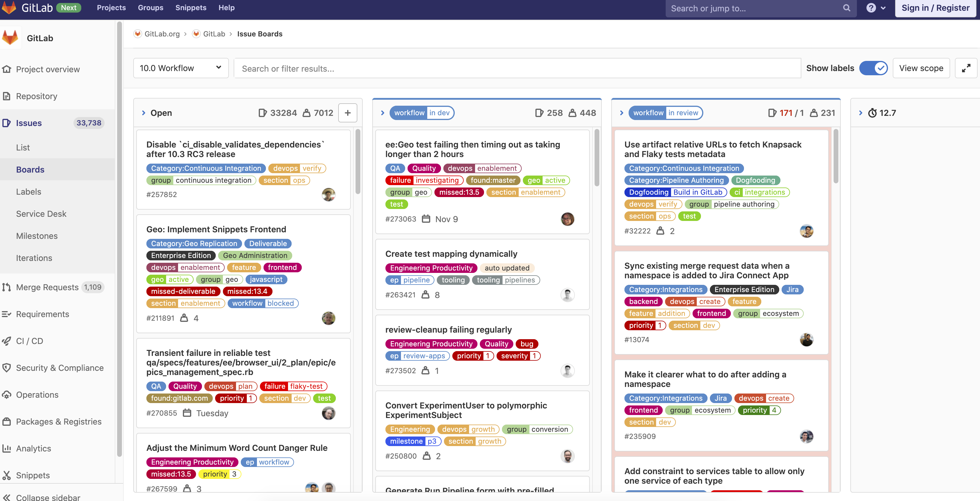Click the search magnifier icon in the top bar
Viewport: 980px width, 501px height.
[846, 7]
